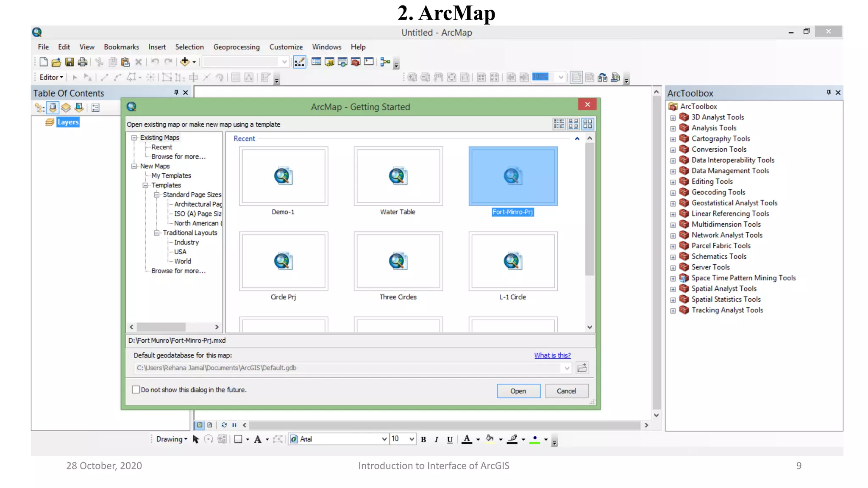
Task: Open the Customize menu
Action: [x=286, y=47]
